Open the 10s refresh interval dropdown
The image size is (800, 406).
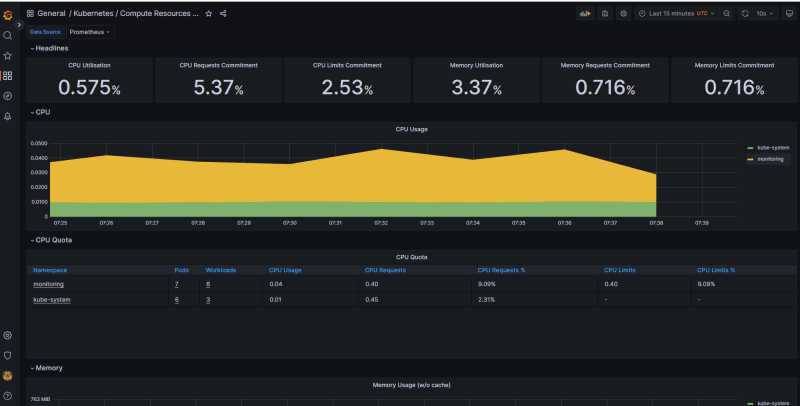click(765, 14)
